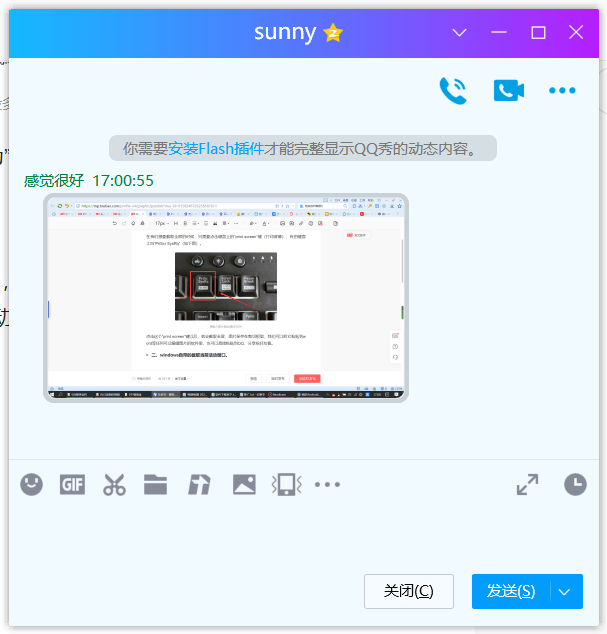Screen dimensions: 607x634
Task: Click the 安装Flash插件 link
Action: pos(215,149)
